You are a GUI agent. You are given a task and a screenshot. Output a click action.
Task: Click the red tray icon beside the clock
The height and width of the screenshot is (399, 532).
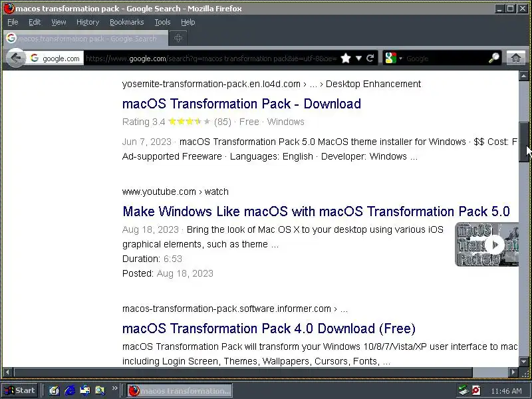coord(476,390)
